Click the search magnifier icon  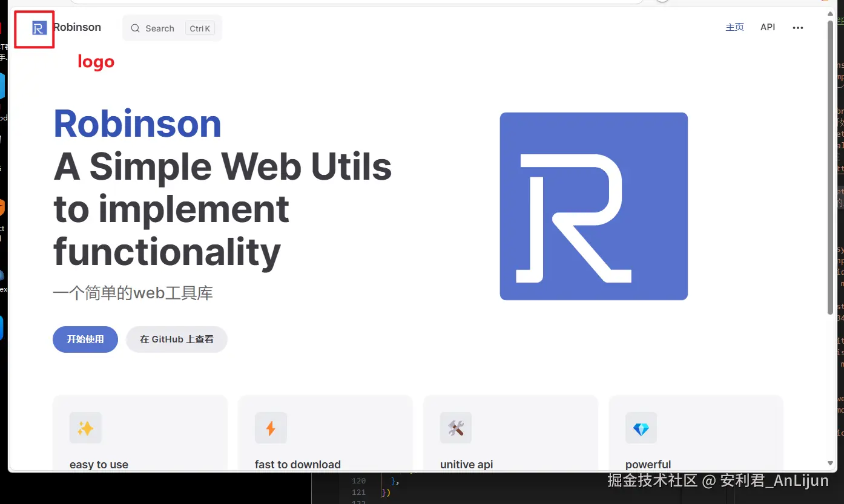click(x=136, y=28)
